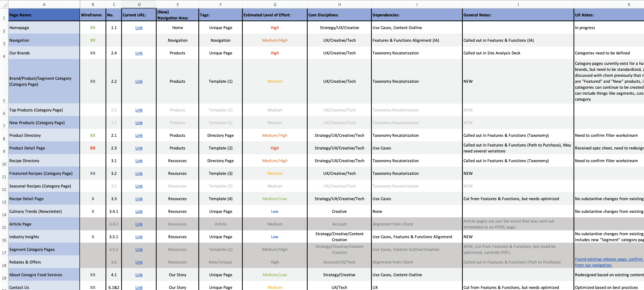
Task: Select 'Redesigned based on existing content' cell
Action: point(609,275)
